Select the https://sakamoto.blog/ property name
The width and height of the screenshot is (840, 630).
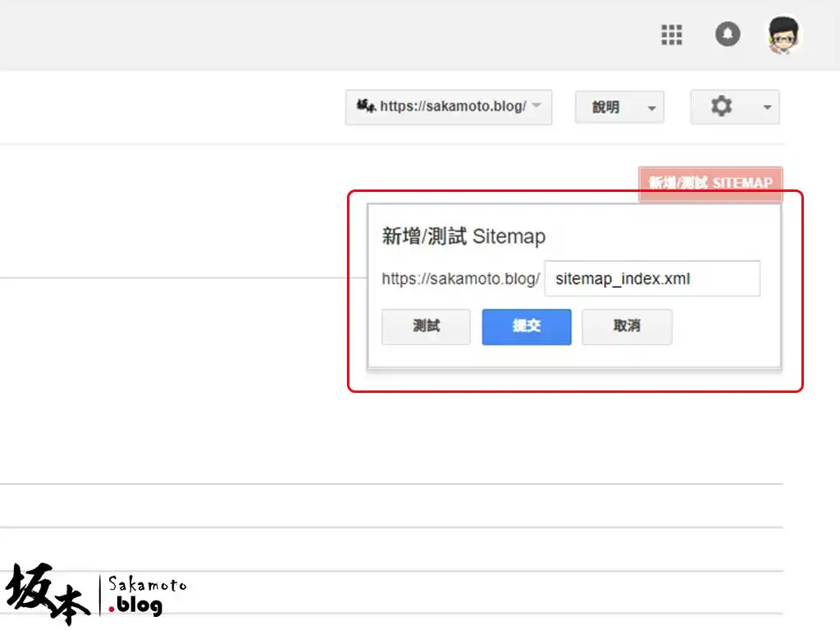coord(452,107)
